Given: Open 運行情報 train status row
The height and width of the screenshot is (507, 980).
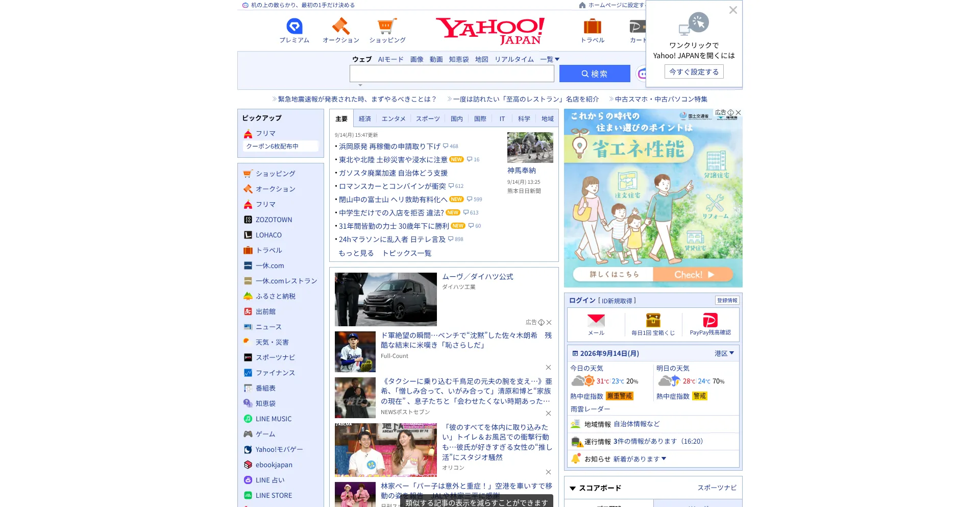Looking at the screenshot, I should pyautogui.click(x=653, y=442).
